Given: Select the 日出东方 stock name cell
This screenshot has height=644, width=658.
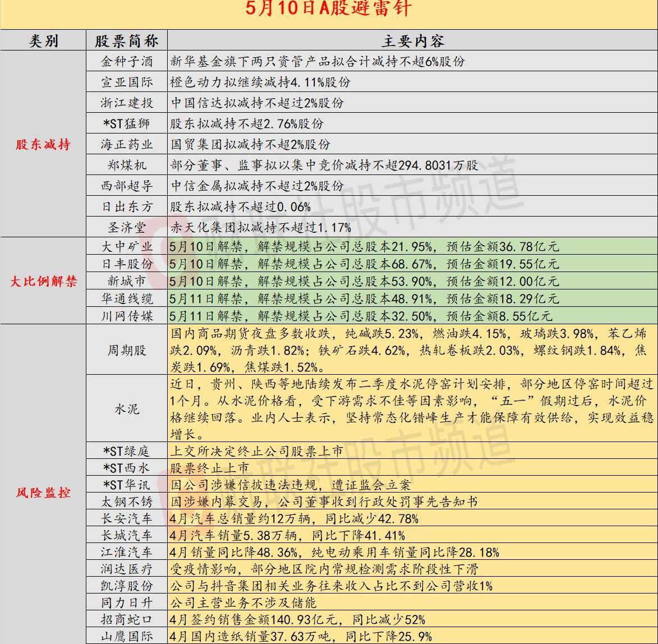Looking at the screenshot, I should tap(127, 206).
